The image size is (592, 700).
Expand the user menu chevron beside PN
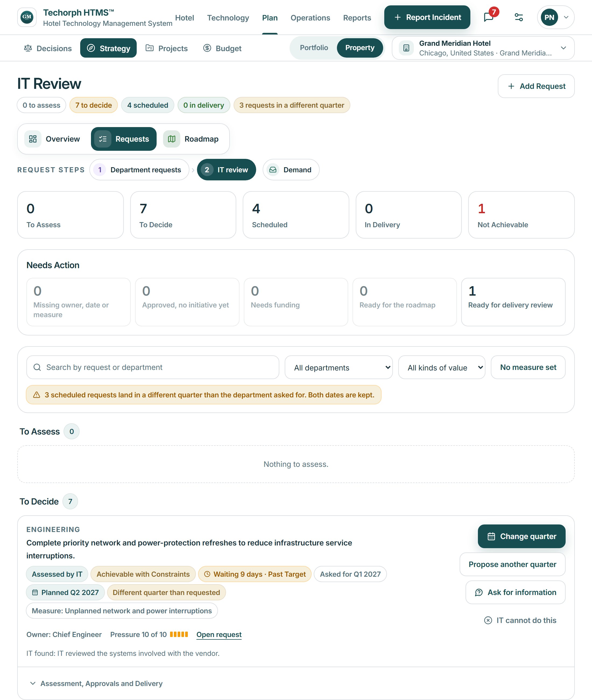566,17
